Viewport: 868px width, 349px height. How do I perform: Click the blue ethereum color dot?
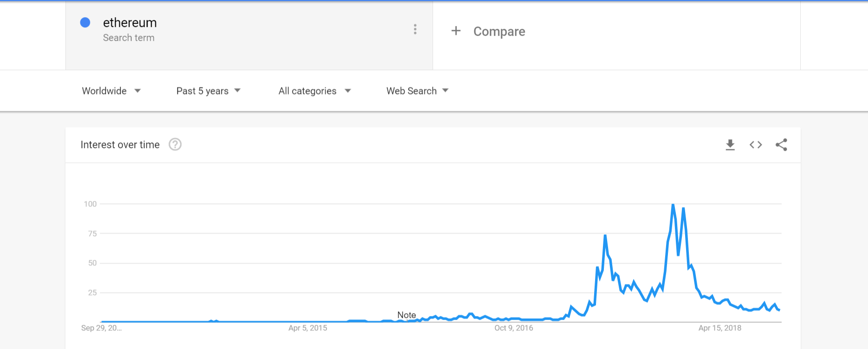[85, 22]
